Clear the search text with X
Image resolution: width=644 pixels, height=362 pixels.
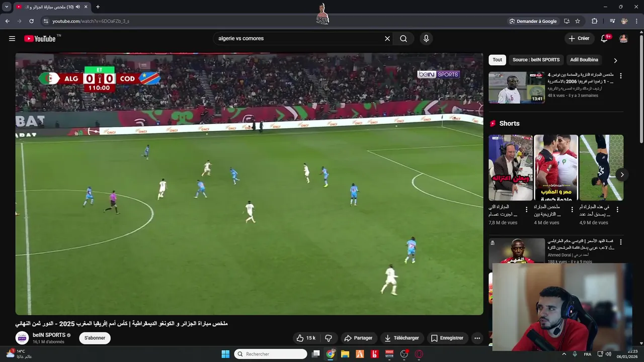[387, 39]
